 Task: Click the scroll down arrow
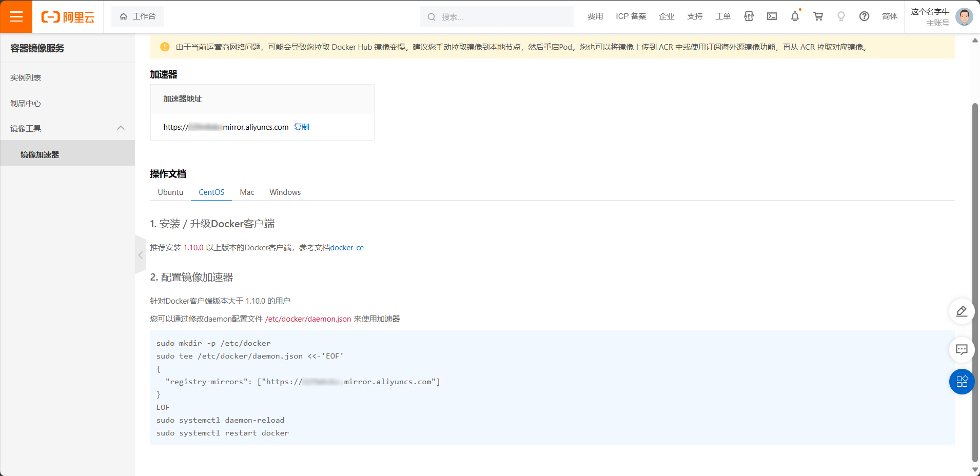(975, 469)
